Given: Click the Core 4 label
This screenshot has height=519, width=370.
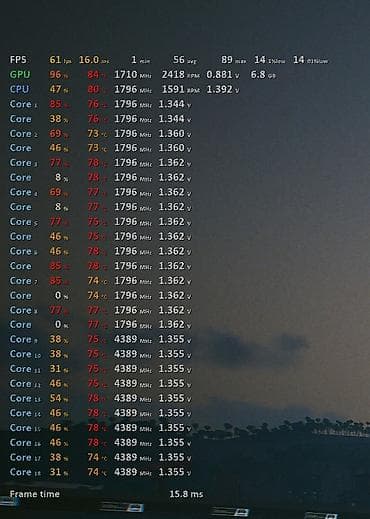Looking at the screenshot, I should (x=24, y=192).
